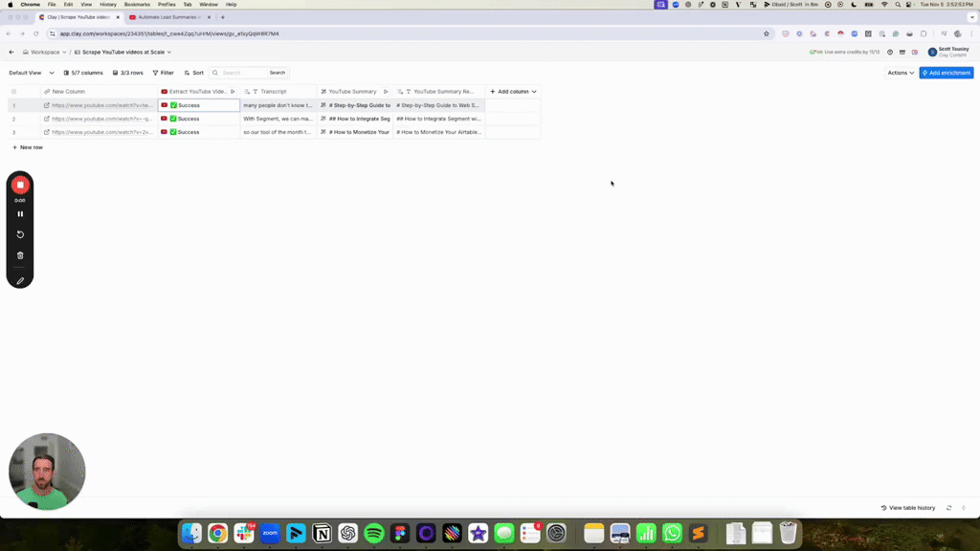Click the Add enrichment button

point(946,73)
